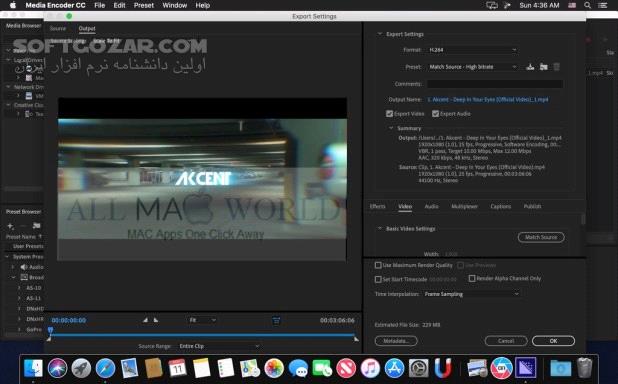Expand the AS-10 preset group
The width and height of the screenshot is (618, 384).
tap(19, 288)
